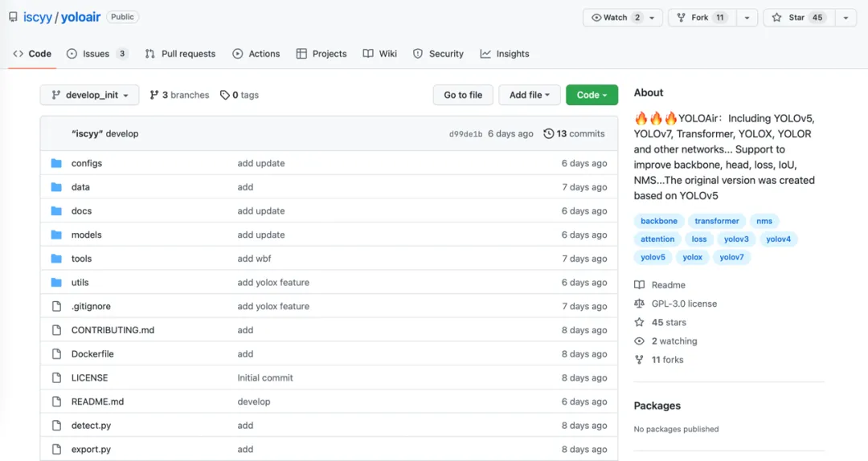
Task: Open the star lists dropdown arrow
Action: (845, 18)
